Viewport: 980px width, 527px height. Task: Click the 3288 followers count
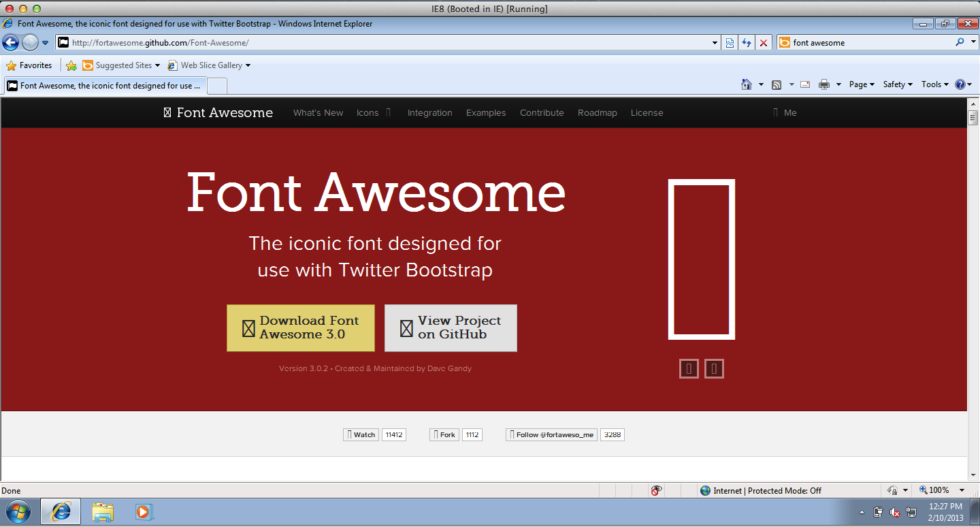click(x=612, y=434)
